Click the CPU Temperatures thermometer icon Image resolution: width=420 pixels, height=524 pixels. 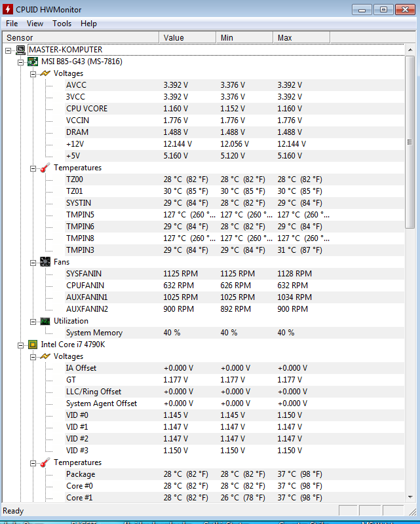(45, 462)
